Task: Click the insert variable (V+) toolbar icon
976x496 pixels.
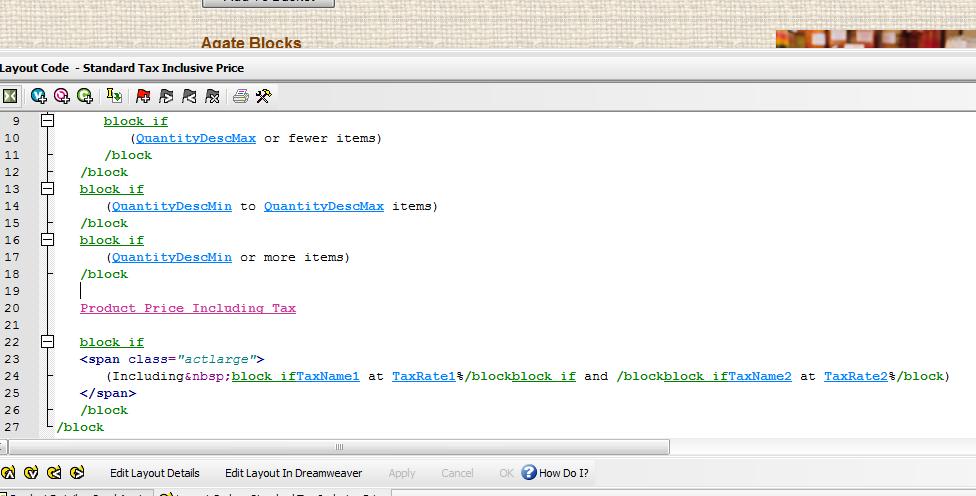Action: pos(39,96)
